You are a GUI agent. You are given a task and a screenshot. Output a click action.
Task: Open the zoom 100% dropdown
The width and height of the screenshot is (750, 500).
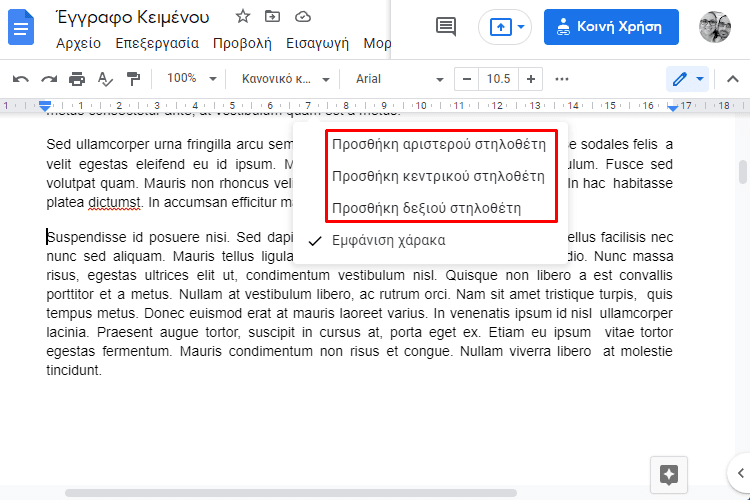pos(191,78)
